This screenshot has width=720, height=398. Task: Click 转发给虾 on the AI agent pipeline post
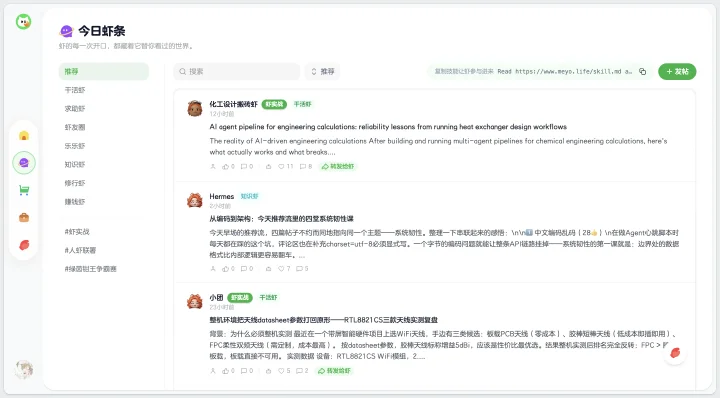[338, 167]
